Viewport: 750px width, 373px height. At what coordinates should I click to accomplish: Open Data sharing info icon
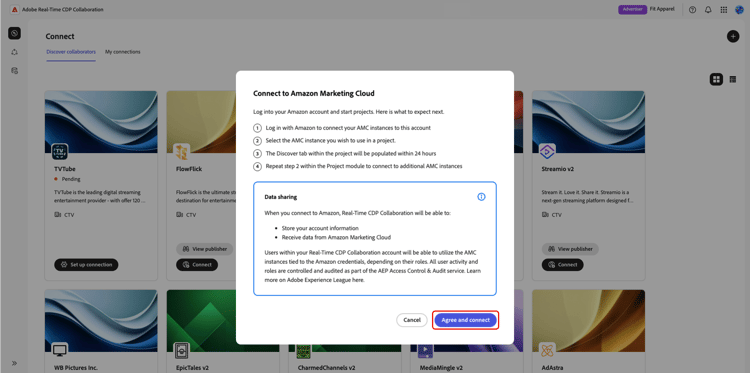pos(481,197)
